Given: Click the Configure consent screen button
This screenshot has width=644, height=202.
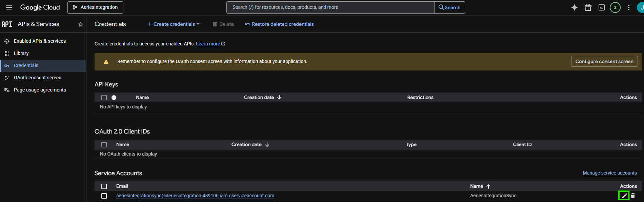Looking at the screenshot, I should coord(604,61).
